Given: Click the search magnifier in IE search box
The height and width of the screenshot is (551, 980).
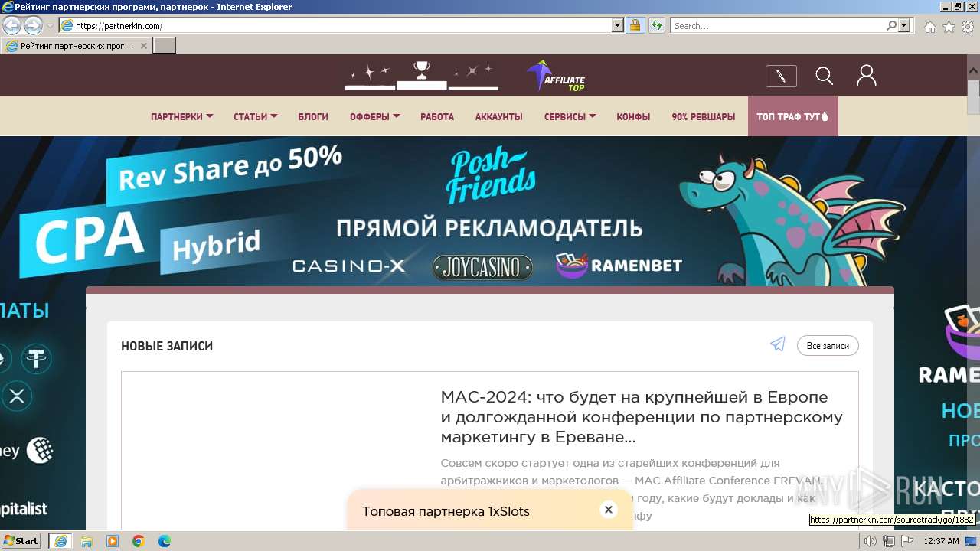Looking at the screenshot, I should [x=891, y=25].
